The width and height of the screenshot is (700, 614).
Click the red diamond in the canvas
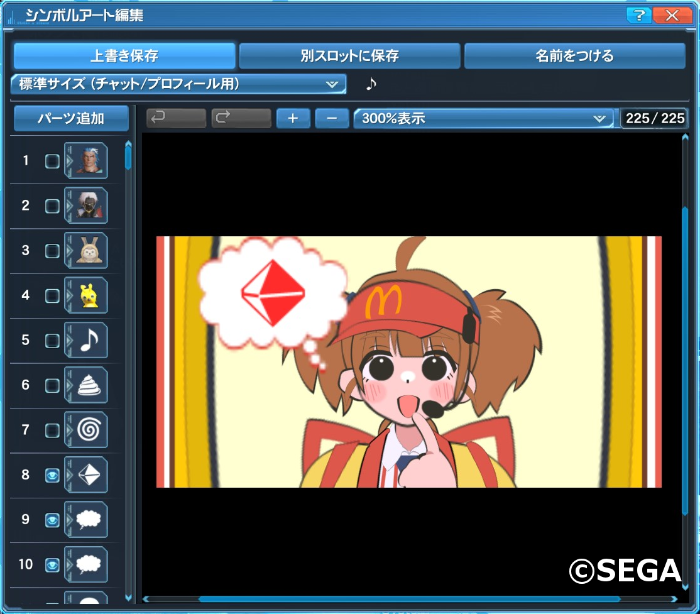tap(273, 293)
